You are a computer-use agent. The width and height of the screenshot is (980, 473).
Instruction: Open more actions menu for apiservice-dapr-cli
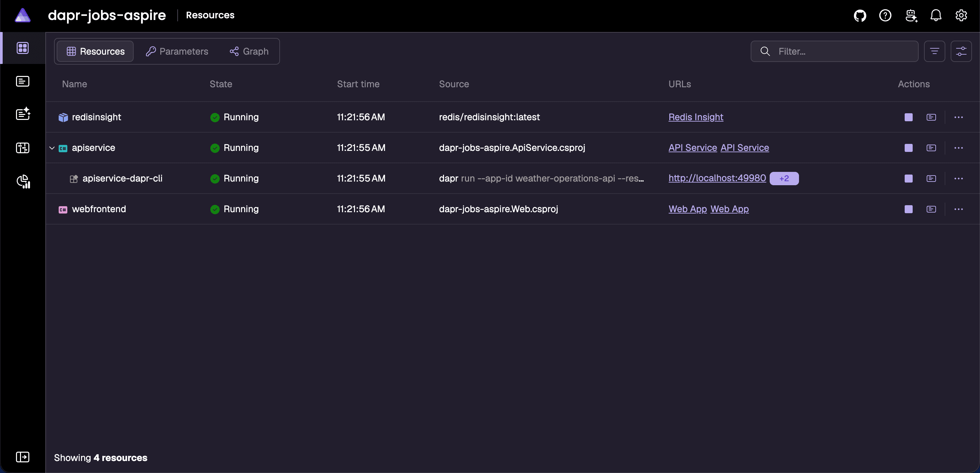[x=959, y=178]
